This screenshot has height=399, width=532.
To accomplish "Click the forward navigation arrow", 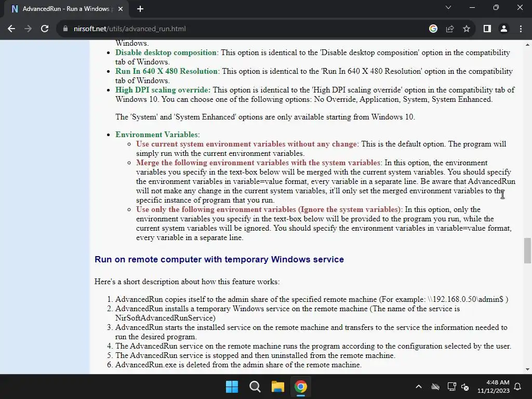I will point(28,29).
